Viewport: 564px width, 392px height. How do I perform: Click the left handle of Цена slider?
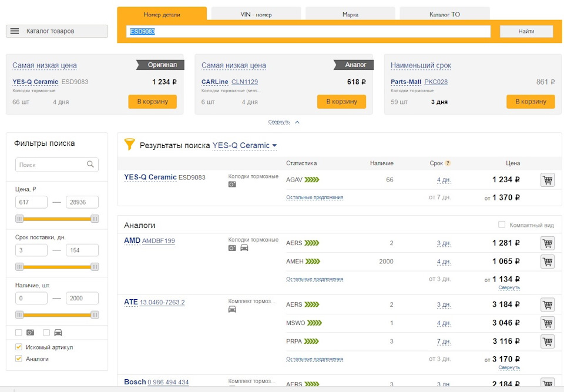click(19, 219)
